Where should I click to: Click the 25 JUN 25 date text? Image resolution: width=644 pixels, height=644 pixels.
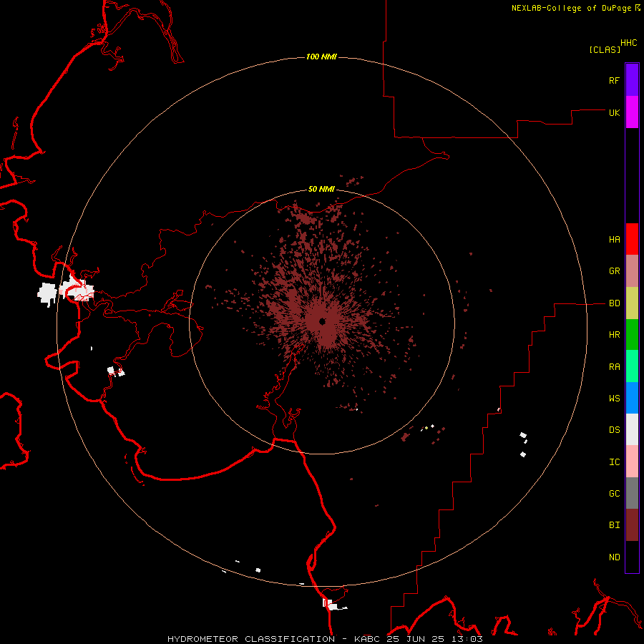point(415,639)
